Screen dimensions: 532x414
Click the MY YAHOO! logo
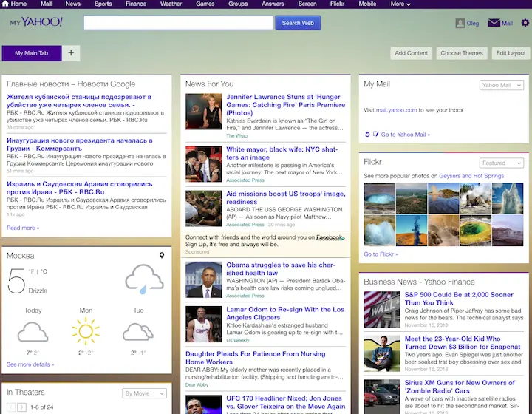click(x=36, y=22)
